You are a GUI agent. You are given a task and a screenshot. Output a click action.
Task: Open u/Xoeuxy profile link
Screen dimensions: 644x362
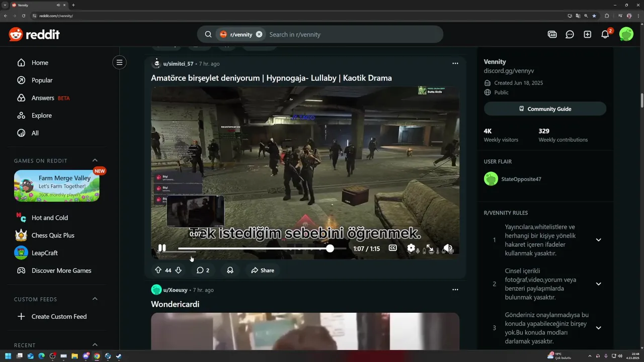point(175,290)
